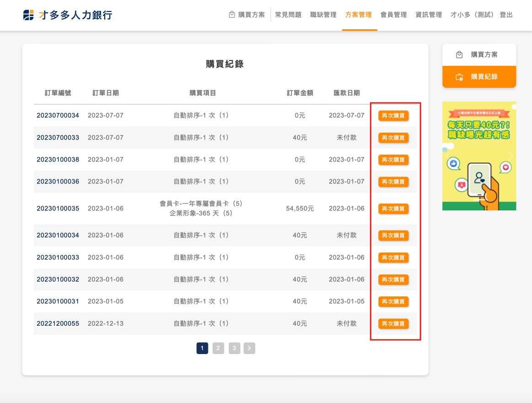Click the 購買紀錄 sidebar icon
This screenshot has height=403, width=532.
click(x=459, y=77)
